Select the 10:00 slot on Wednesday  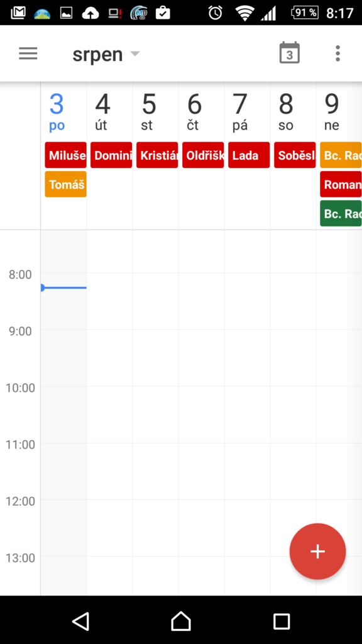(155, 414)
